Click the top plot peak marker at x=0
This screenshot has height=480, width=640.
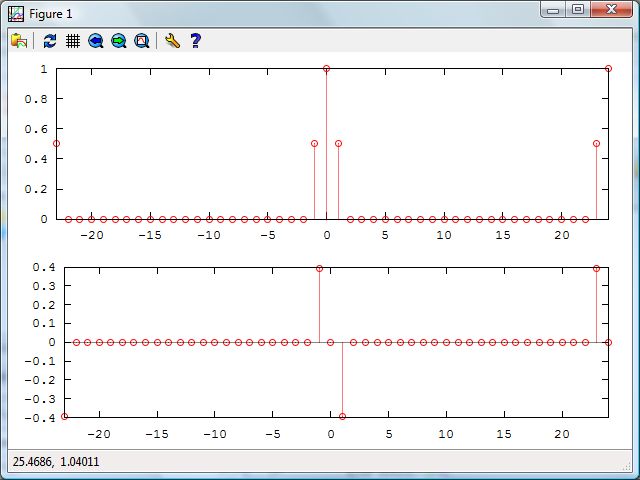(x=326, y=69)
